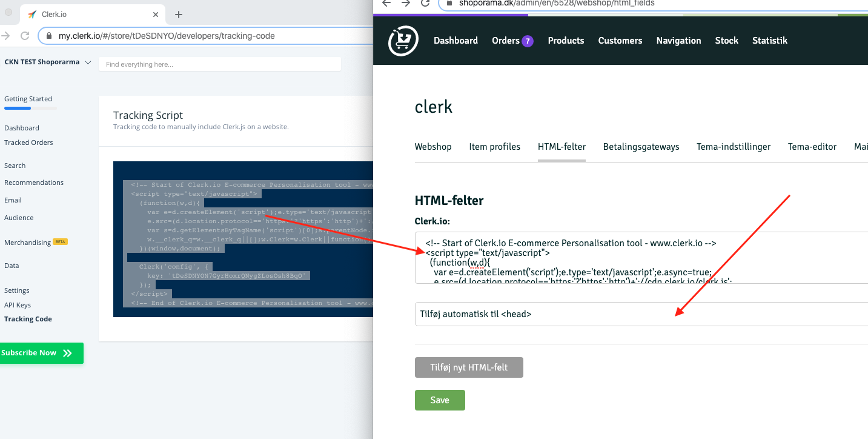The image size is (868, 439).
Task: Click the Tilføj nyt HTML-felt button
Action: point(469,367)
